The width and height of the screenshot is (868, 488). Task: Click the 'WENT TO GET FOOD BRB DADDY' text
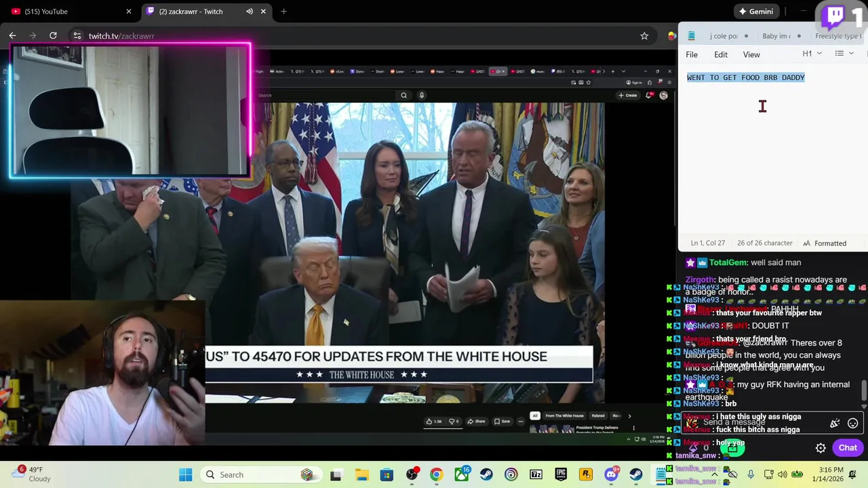click(745, 77)
